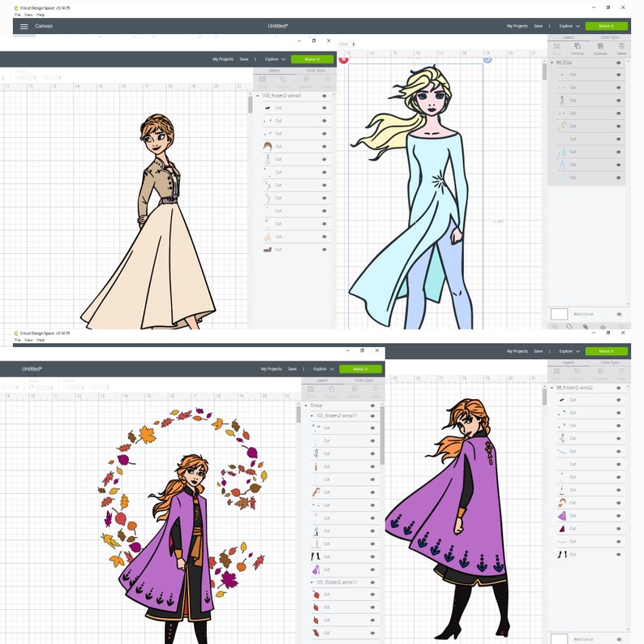Click the Delete icon in the Elsa window
644x644 pixels.
621,48
